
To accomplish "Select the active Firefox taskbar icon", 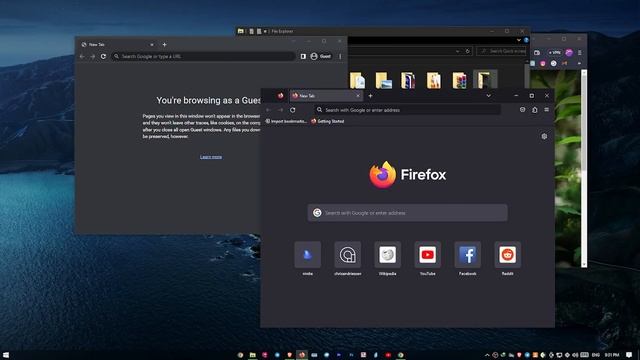I will pyautogui.click(x=302, y=355).
